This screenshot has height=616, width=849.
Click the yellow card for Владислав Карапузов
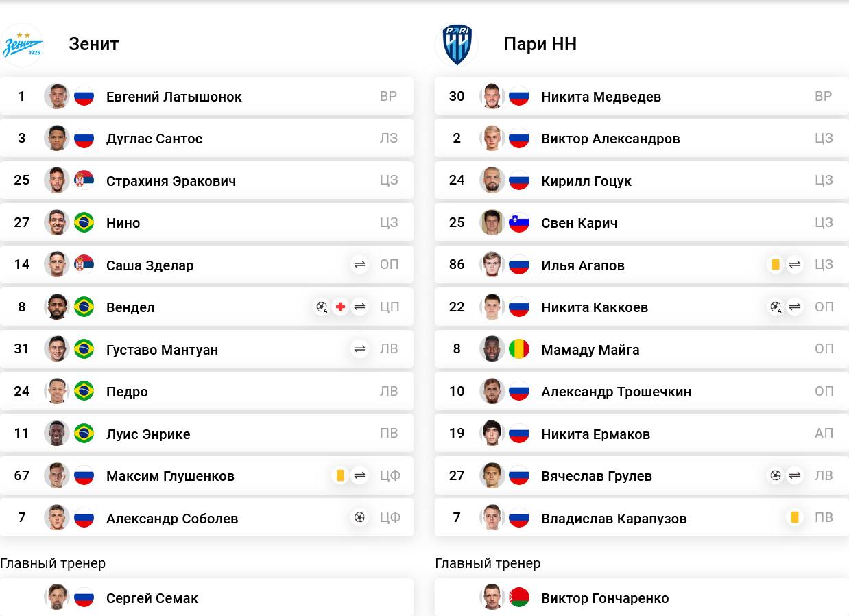click(795, 518)
